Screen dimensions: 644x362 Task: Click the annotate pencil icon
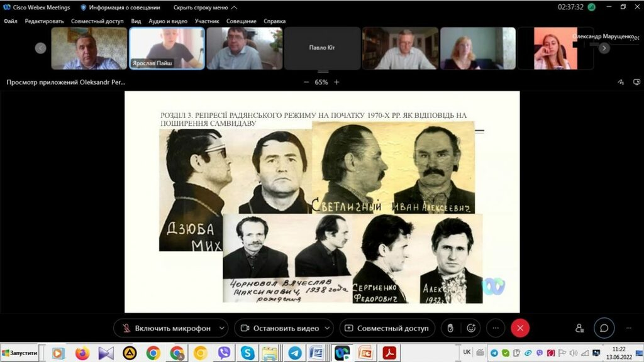[x=620, y=82]
